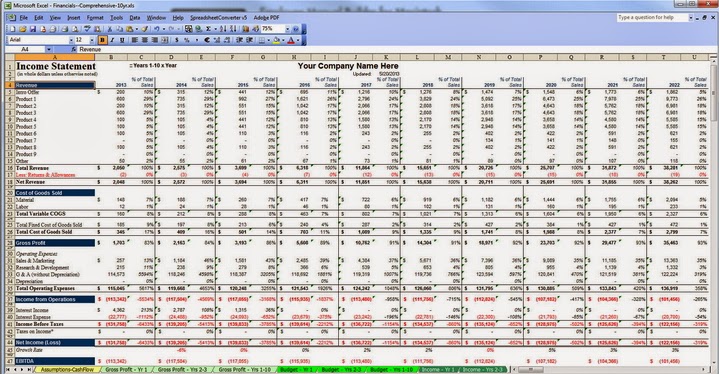The width and height of the screenshot is (719, 374).
Task: Click the Percent Style icon
Action: coord(187,40)
